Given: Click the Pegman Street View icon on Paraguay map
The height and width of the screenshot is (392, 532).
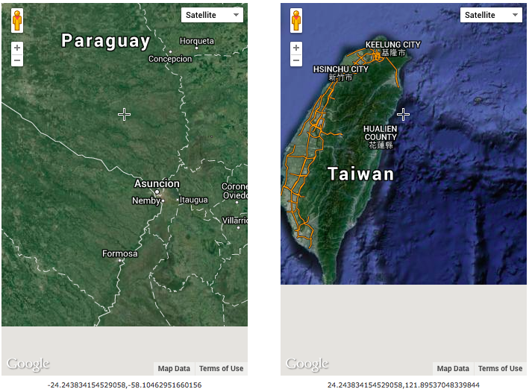Looking at the screenshot, I should tap(17, 20).
